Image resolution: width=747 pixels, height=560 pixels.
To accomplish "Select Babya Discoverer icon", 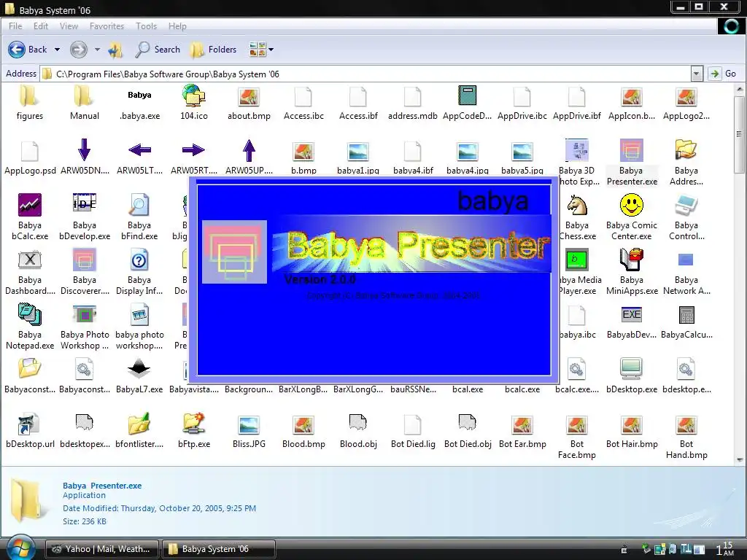I will (x=85, y=260).
